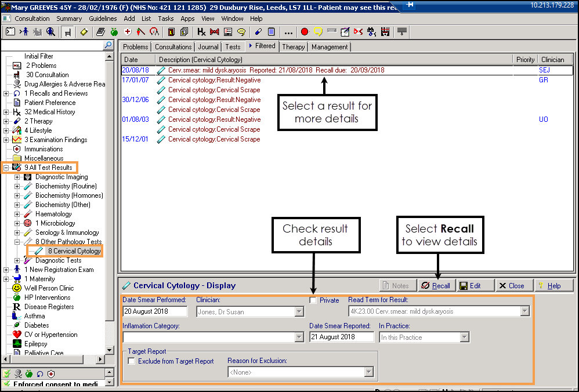This screenshot has height=392, width=579.
Task: Select CV or Hypertension heart item
Action: pyautogui.click(x=50, y=335)
